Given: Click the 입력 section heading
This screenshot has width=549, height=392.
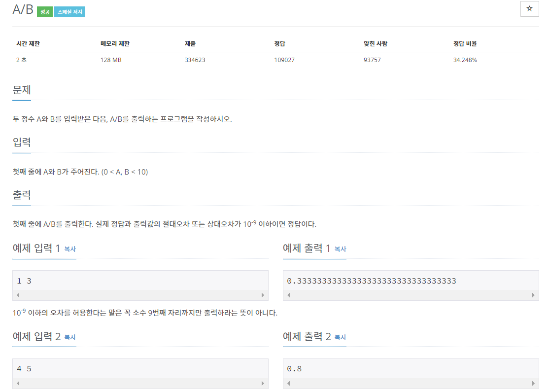Looking at the screenshot, I should click(22, 142).
